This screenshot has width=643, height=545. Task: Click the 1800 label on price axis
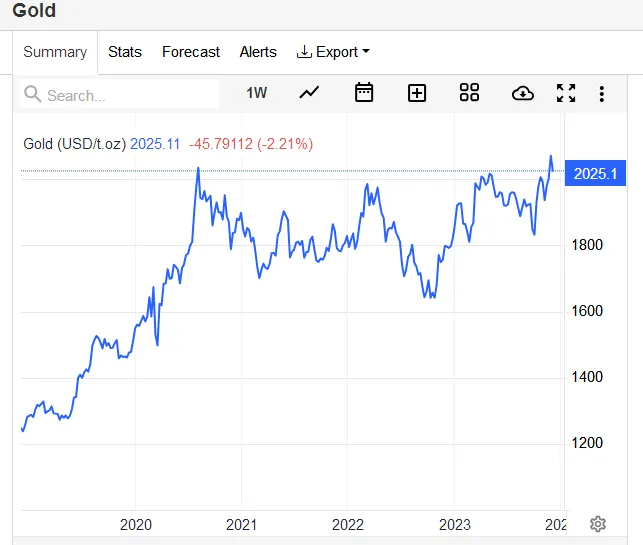587,245
